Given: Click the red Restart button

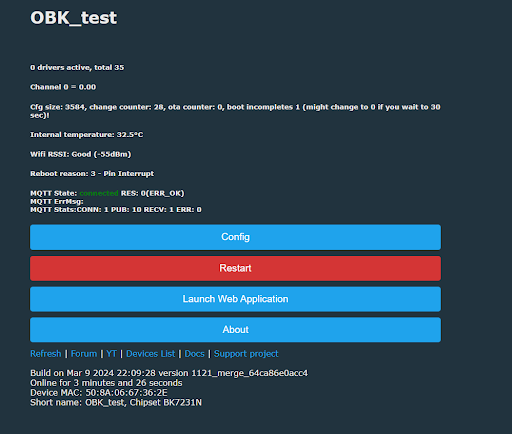Looking at the screenshot, I should click(x=235, y=268).
